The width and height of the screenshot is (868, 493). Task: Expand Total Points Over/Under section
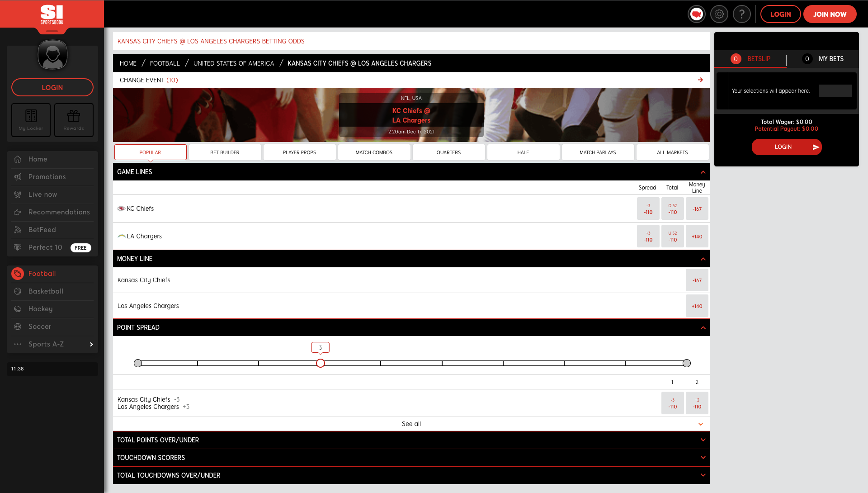[411, 440]
